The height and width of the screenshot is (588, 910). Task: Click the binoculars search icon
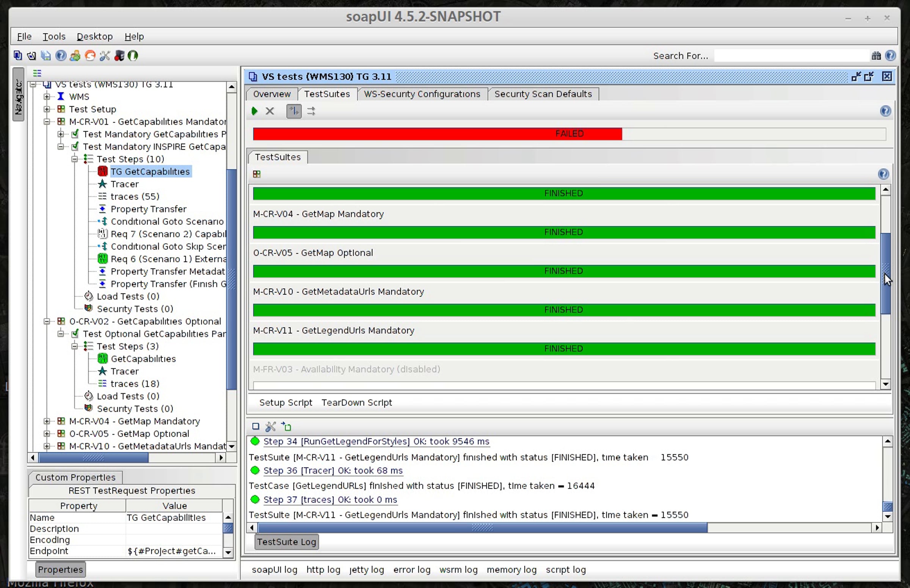pyautogui.click(x=876, y=56)
